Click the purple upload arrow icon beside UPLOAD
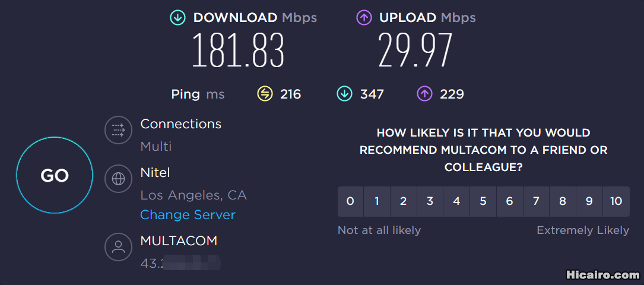 pos(364,18)
